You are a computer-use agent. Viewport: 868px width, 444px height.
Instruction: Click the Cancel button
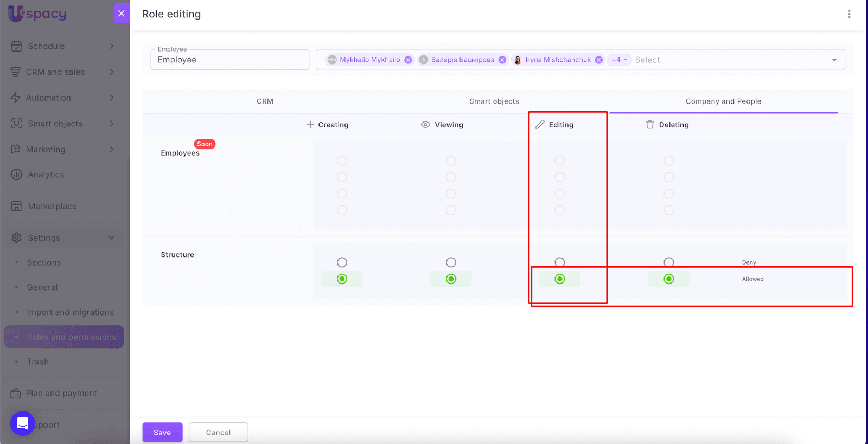pos(218,432)
